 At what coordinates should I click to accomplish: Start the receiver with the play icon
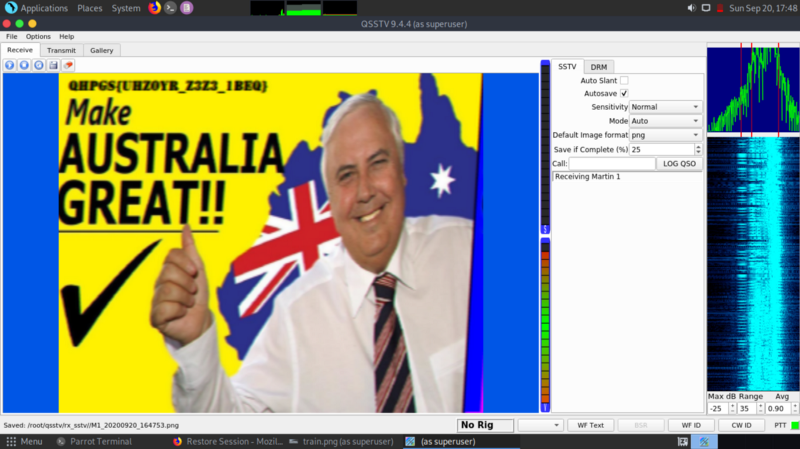pos(10,65)
